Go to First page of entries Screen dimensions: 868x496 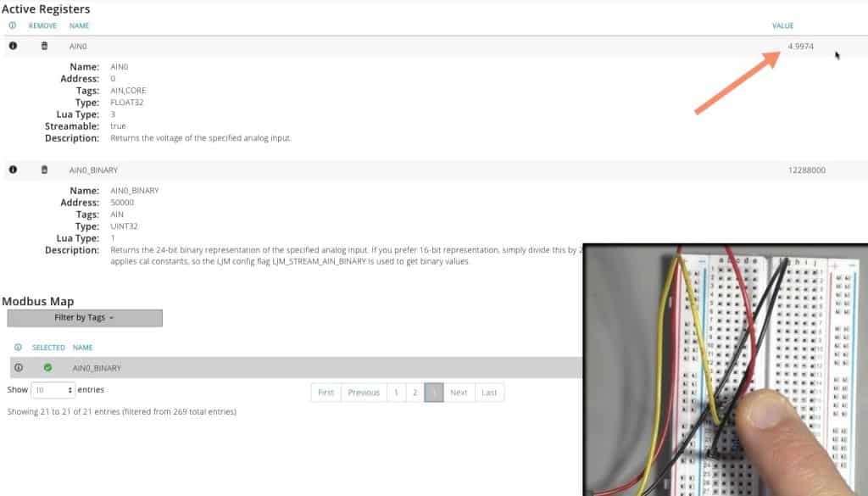tap(326, 393)
